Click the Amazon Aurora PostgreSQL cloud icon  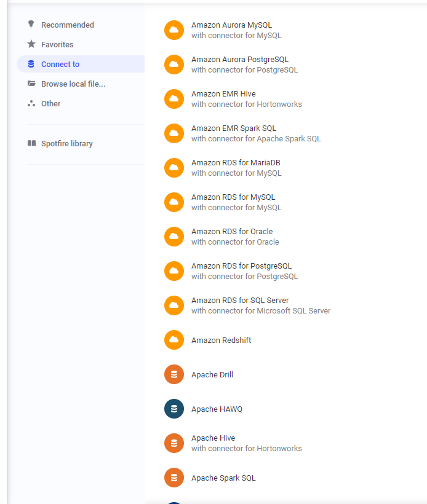point(174,65)
